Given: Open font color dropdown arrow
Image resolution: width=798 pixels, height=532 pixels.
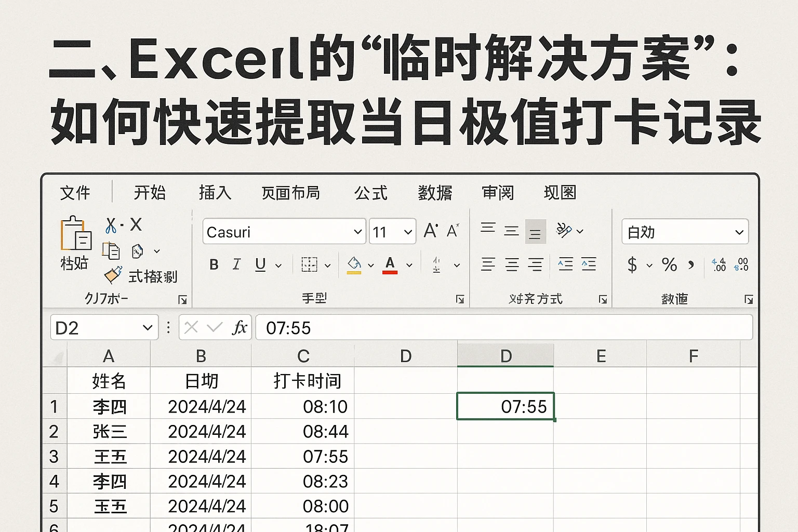Looking at the screenshot, I should click(409, 265).
